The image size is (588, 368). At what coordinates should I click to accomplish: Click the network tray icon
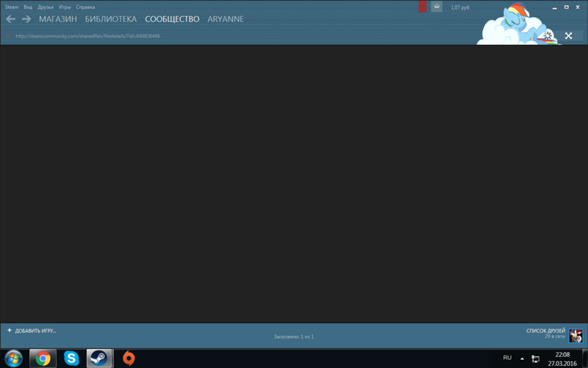(536, 359)
